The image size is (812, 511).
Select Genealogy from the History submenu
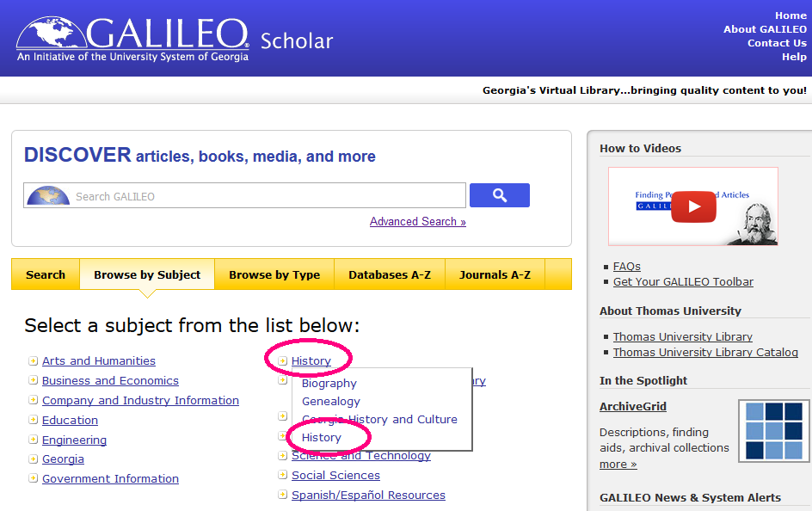pos(331,401)
